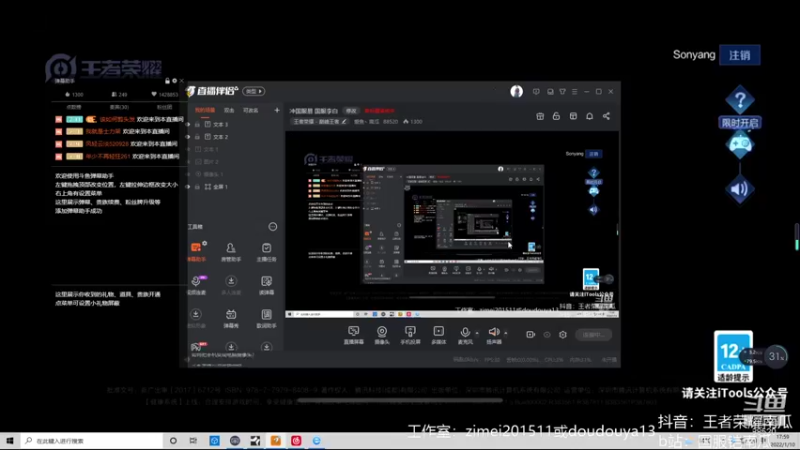Toggle the 弹幕助手 overlay lock icon
This screenshot has width=800, height=450.
pyautogui.click(x=167, y=81)
